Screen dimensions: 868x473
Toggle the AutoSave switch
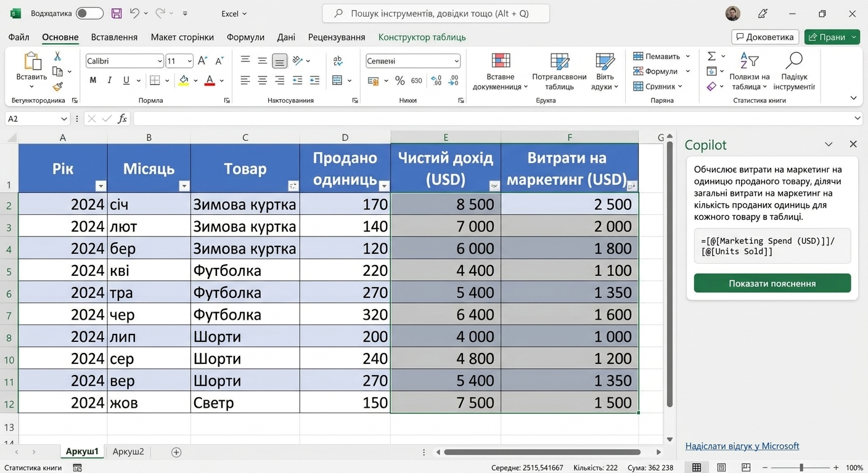click(x=90, y=13)
